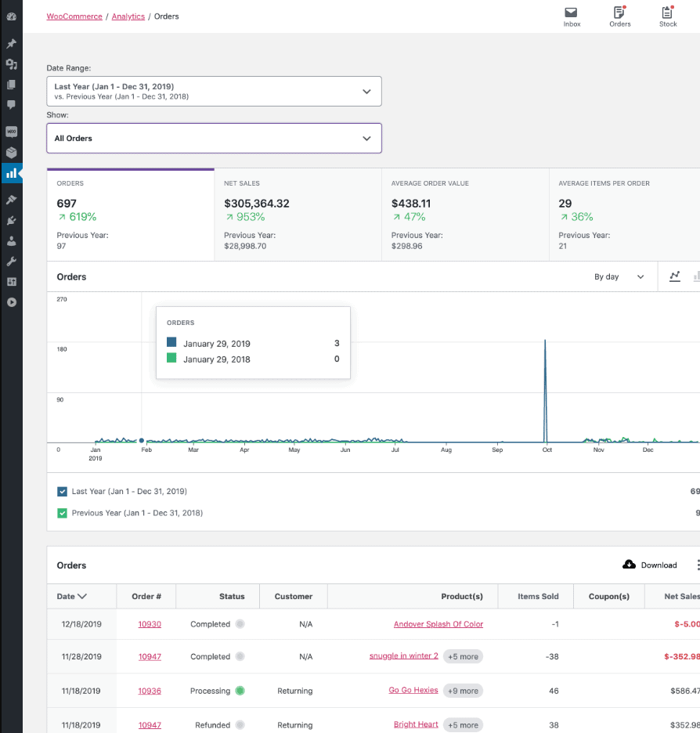This screenshot has width=700, height=733.
Task: Expand +9 more products for Go Go Hexies
Action: (463, 691)
